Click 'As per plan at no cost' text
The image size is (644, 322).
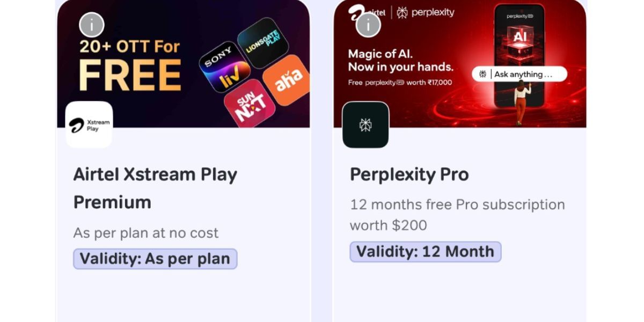(146, 233)
